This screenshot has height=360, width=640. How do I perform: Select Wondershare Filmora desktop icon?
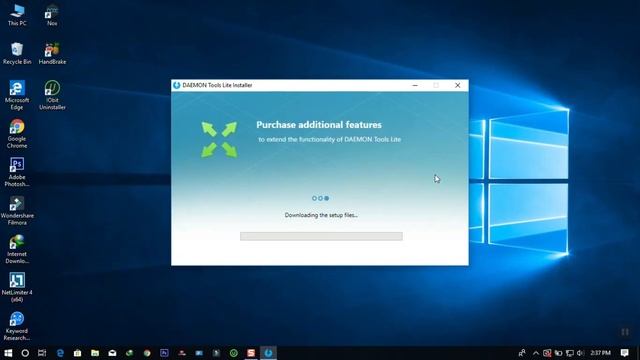(x=17, y=211)
